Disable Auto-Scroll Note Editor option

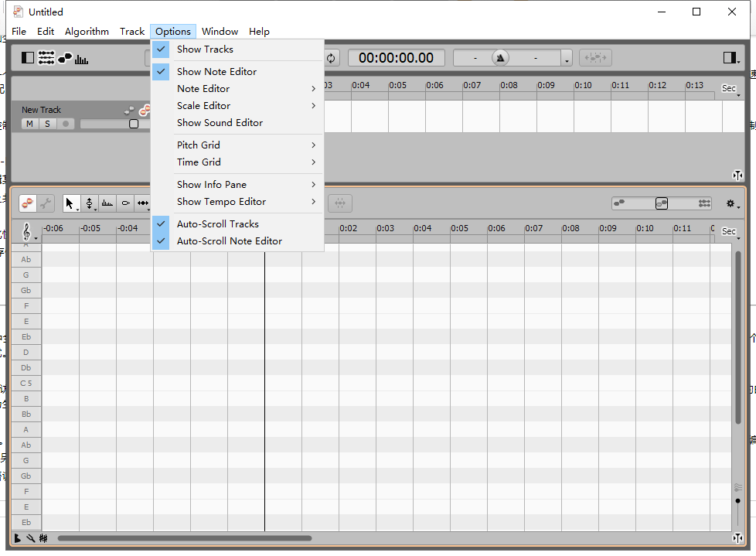pos(237,241)
